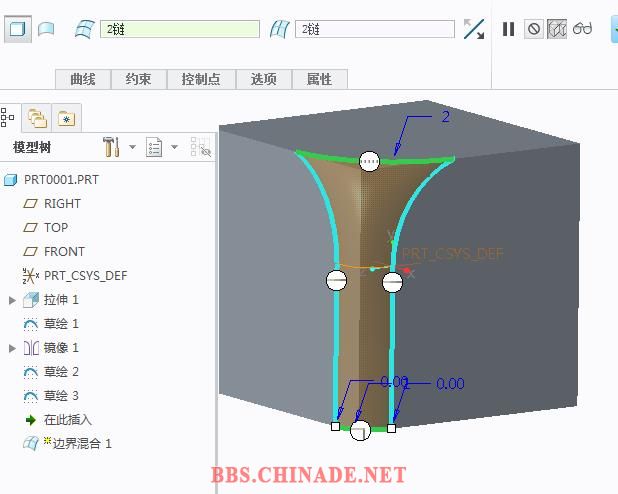Viewport: 618px width, 494px height.
Task: Click the FRONT plane icon
Action: coord(30,252)
